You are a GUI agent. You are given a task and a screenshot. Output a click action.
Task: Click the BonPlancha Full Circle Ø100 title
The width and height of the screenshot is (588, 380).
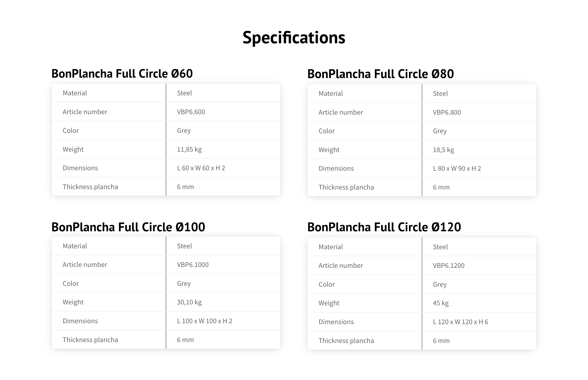[x=128, y=227]
